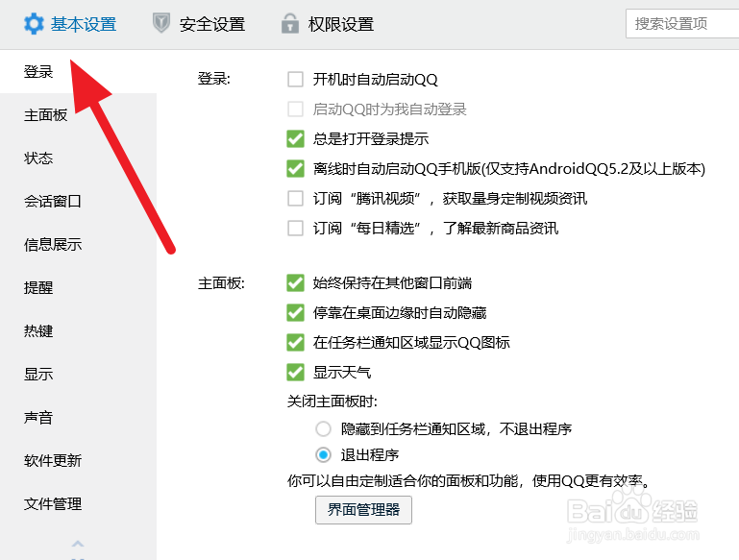Viewport: 739px width, 560px height.
Task: Click the 界面管理器 button
Action: coord(363,510)
